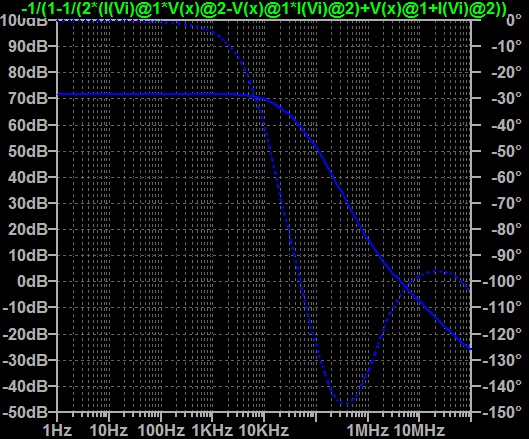The height and width of the screenshot is (439, 529).
Task: Click the 60dB left axis label
Action: (x=28, y=125)
